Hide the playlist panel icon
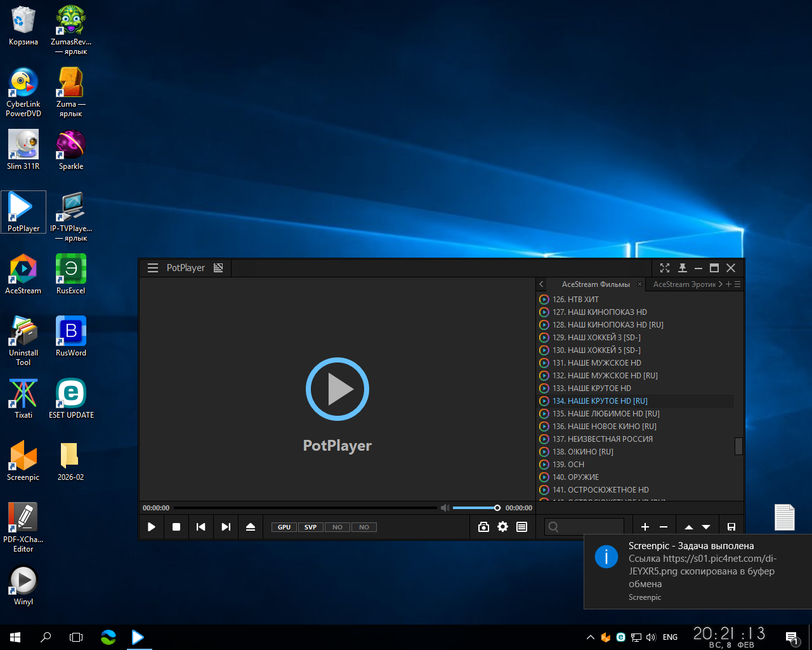812x650 pixels. pyautogui.click(x=521, y=527)
